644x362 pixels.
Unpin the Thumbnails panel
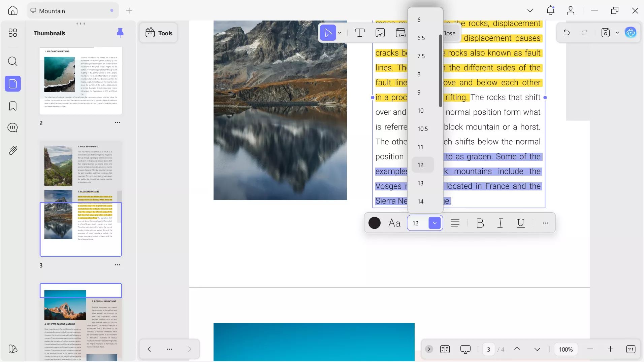coord(121,33)
